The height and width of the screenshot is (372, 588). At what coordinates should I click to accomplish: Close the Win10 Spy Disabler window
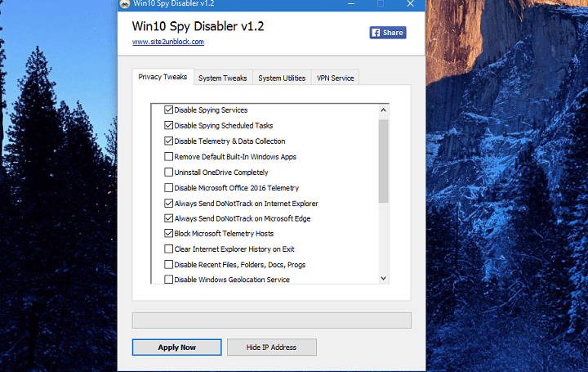(410, 4)
